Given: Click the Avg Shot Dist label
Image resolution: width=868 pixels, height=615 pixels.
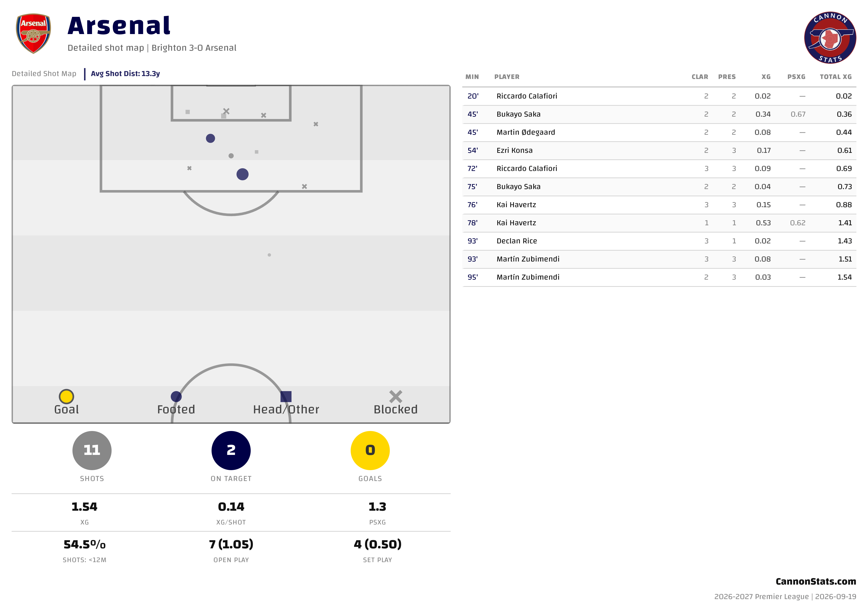Looking at the screenshot, I should click(x=125, y=73).
